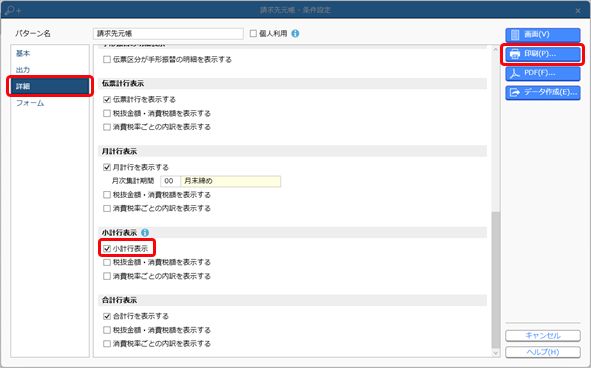Check 税抜金額・消費税額を表示する under 月計行表示
This screenshot has width=591, height=368.
(107, 195)
